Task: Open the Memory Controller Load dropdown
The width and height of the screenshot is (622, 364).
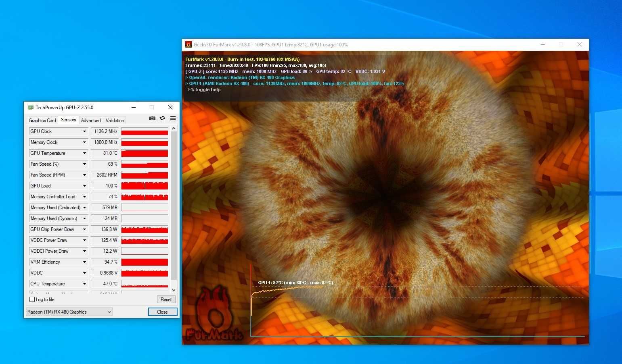Action: coord(84,197)
